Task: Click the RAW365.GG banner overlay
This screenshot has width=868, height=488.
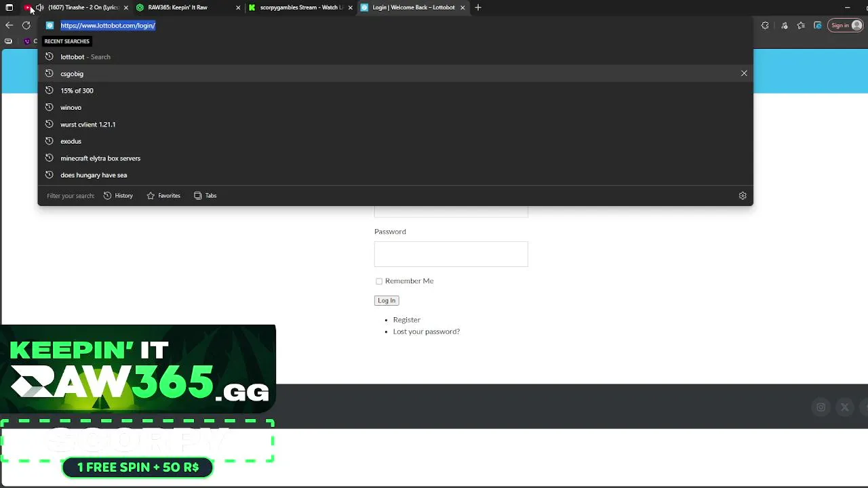Action: click(138, 370)
